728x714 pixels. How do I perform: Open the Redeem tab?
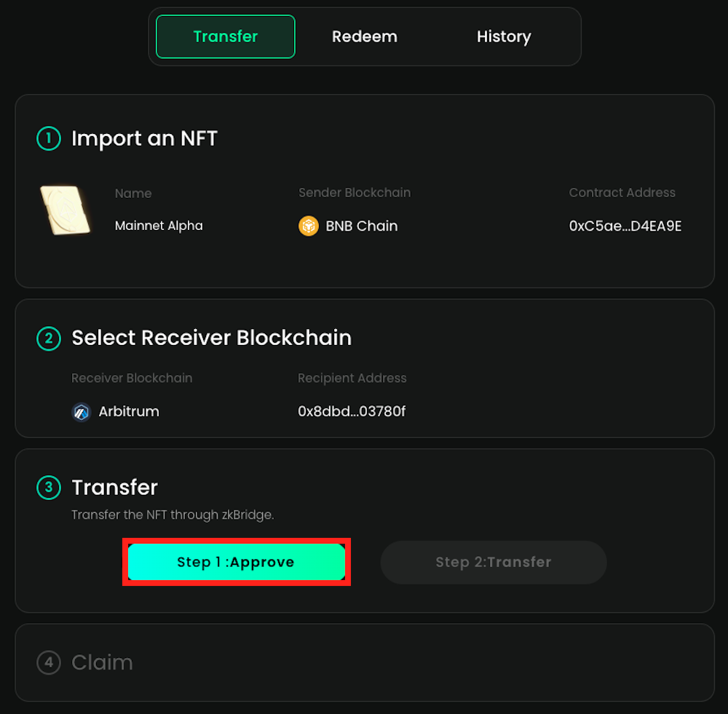coord(364,36)
